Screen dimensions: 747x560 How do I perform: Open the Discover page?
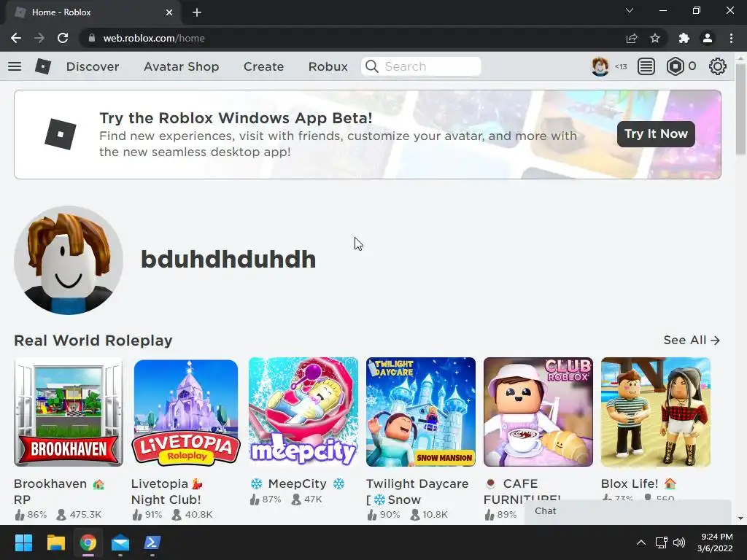pos(93,66)
